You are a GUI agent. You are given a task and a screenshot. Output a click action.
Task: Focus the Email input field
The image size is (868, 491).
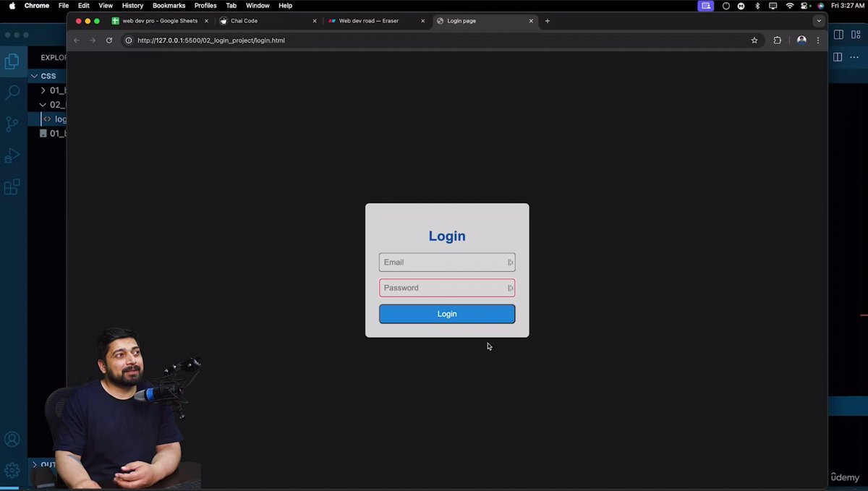447,262
